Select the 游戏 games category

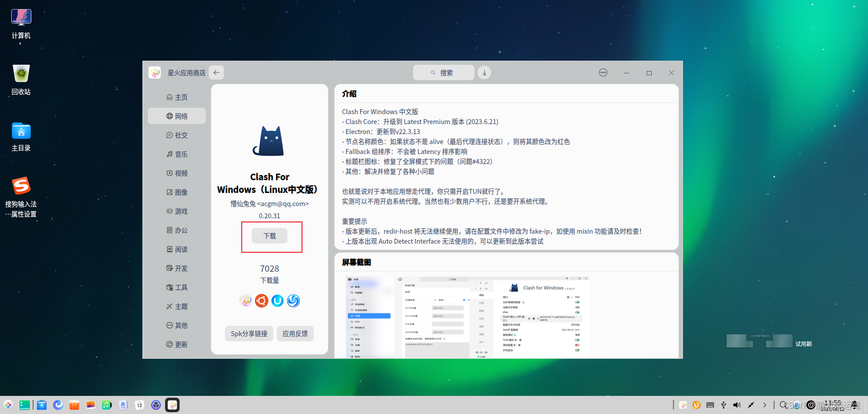(x=177, y=211)
